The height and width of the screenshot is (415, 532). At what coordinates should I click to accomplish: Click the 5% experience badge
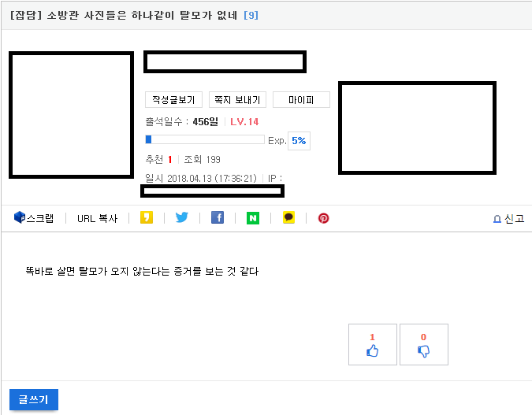click(299, 141)
